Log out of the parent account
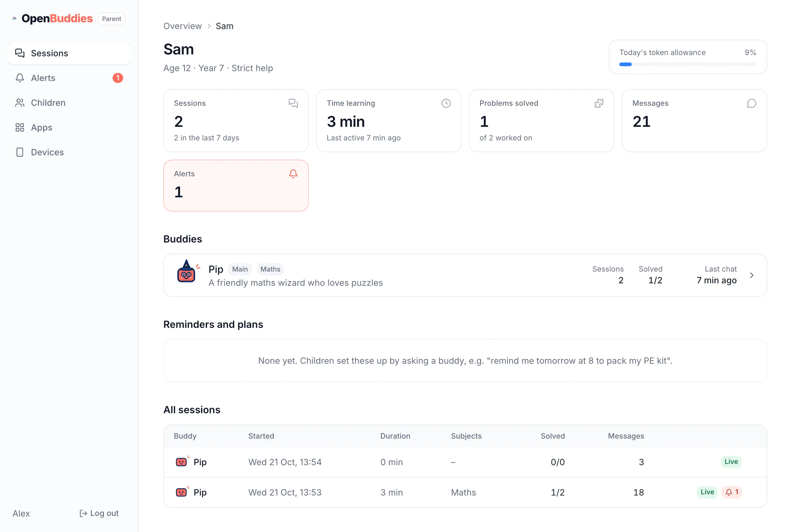Viewport: 792px width, 532px height. (99, 513)
